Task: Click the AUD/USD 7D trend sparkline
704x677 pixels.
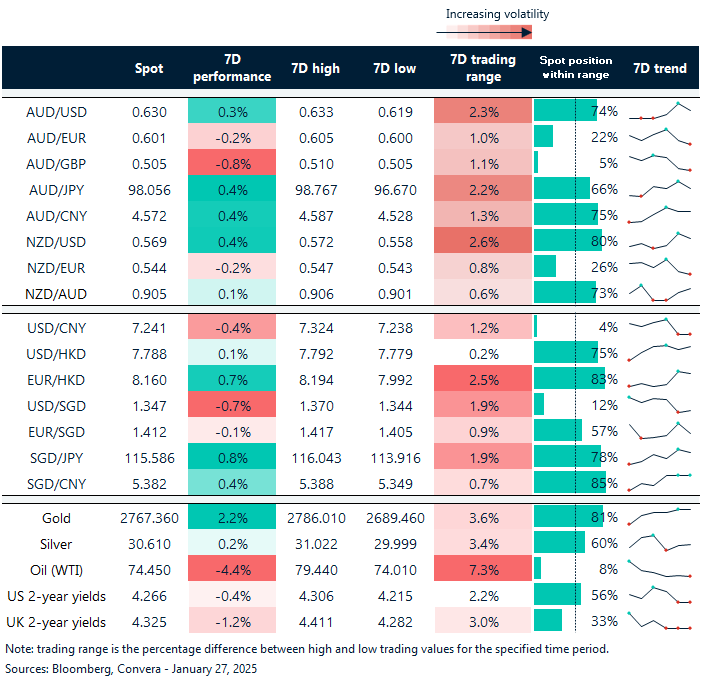Action: [x=659, y=110]
